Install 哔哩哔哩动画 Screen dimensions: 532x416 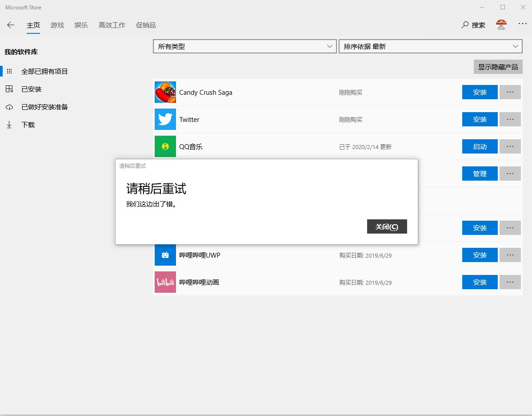tap(480, 282)
